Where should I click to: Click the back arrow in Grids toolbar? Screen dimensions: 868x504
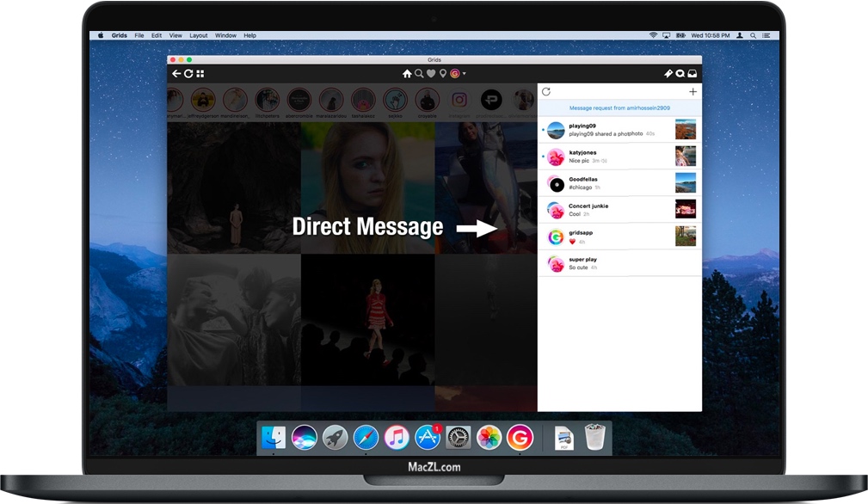tap(176, 74)
